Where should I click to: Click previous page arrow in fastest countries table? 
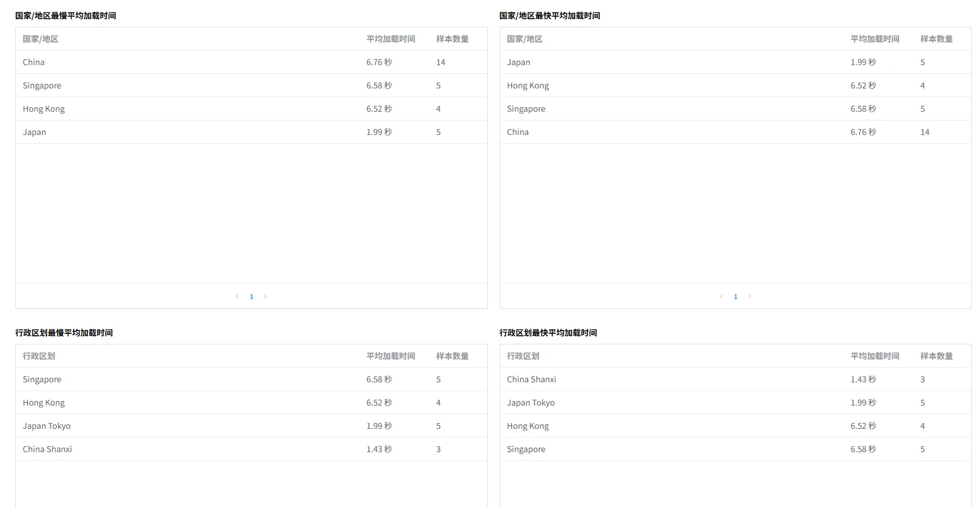721,296
